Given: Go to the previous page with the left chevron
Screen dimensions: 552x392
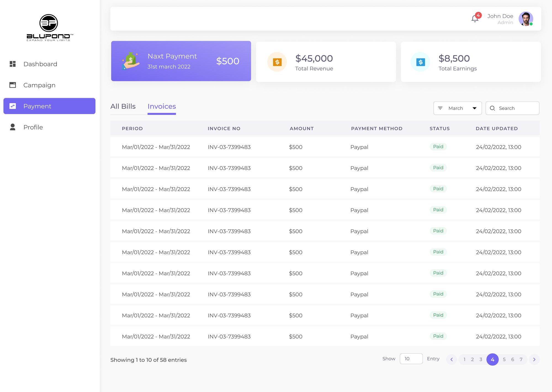Looking at the screenshot, I should [x=452, y=359].
